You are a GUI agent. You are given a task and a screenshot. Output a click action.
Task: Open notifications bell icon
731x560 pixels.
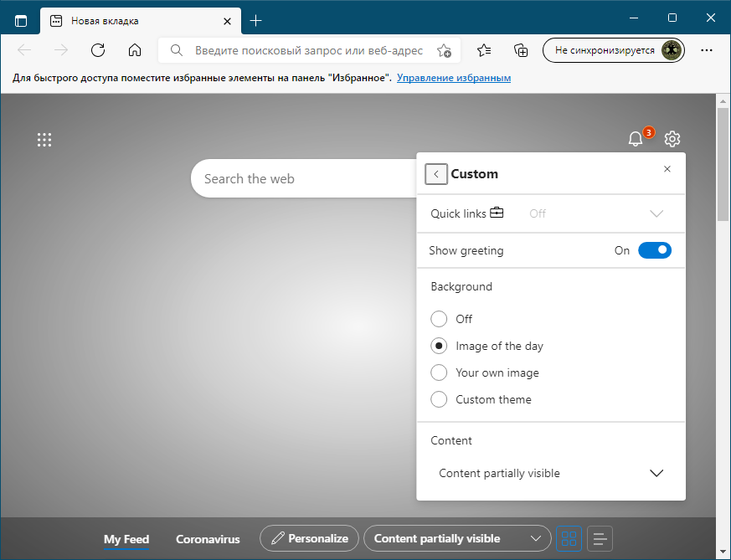(x=636, y=138)
